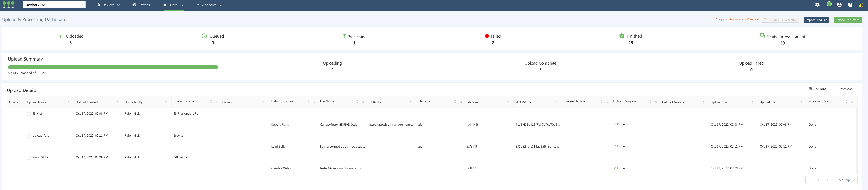Click the Uploaded status upload icon

pyautogui.click(x=60, y=36)
